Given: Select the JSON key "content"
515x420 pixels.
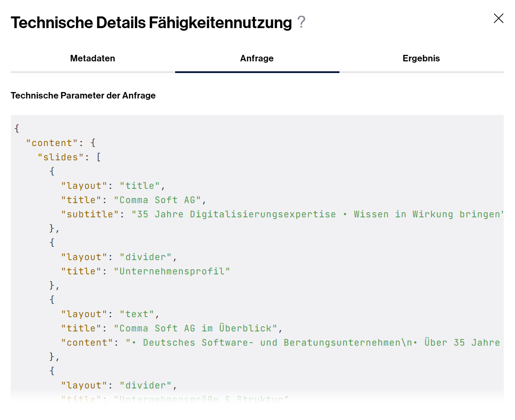Looking at the screenshot, I should click(51, 143).
